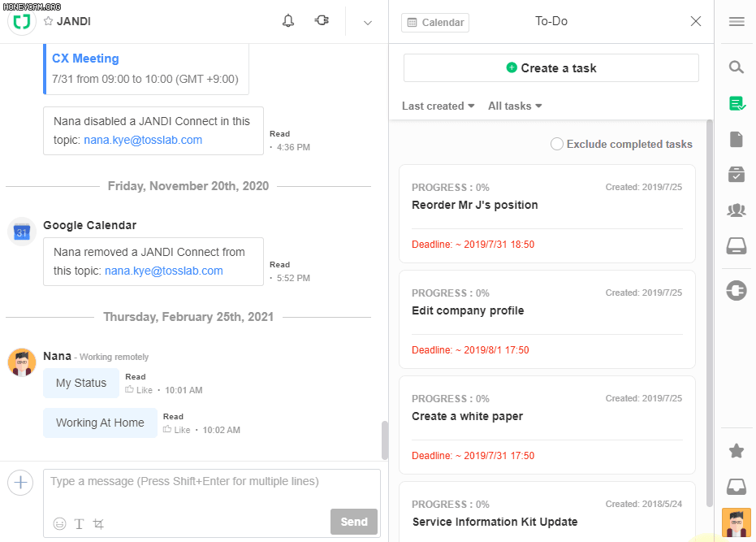Expand the topic header chevron menu
Screen dimensions: 756x542
click(x=367, y=23)
